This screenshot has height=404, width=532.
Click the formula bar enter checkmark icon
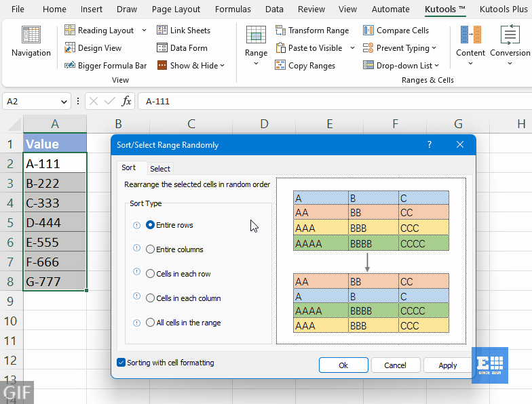tap(110, 101)
